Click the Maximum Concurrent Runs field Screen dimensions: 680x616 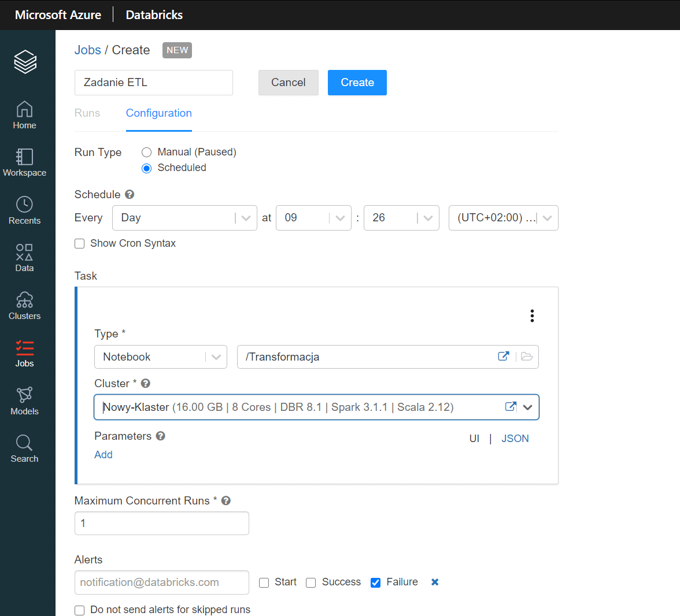pyautogui.click(x=162, y=524)
